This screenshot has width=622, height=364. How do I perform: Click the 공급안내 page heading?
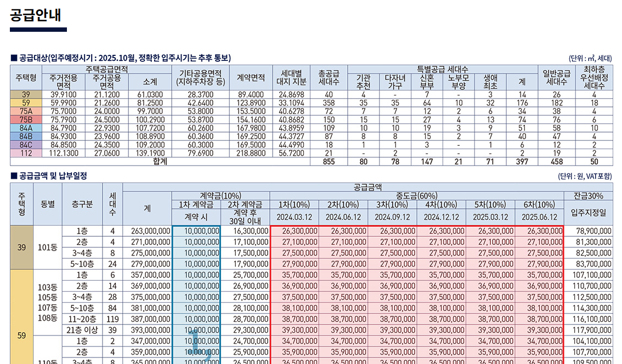(x=36, y=15)
